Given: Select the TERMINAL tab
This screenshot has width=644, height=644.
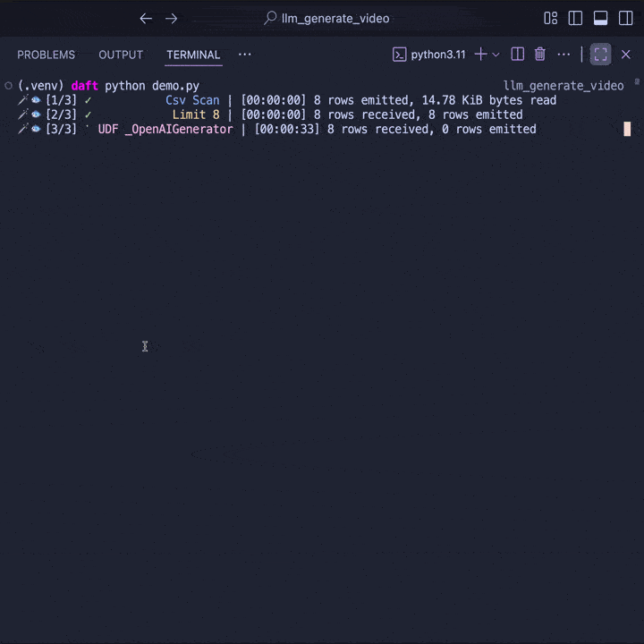Looking at the screenshot, I should 193,55.
